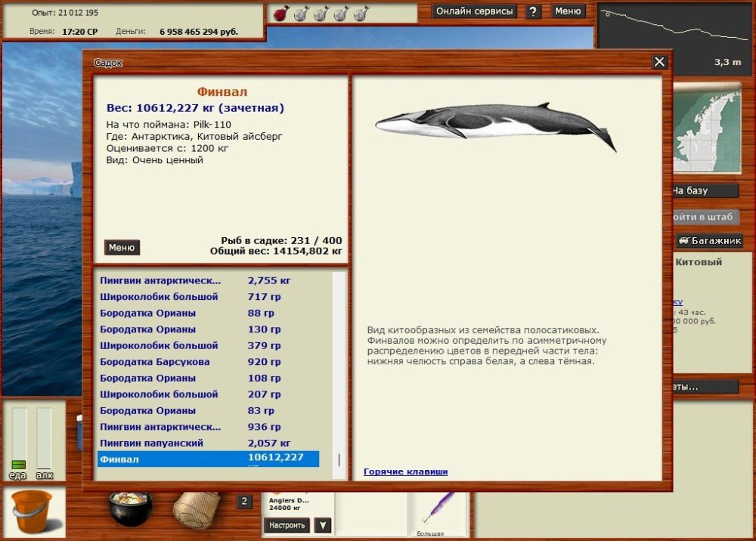Click the Финвал title in details
The width and height of the screenshot is (756, 541).
pos(222,91)
